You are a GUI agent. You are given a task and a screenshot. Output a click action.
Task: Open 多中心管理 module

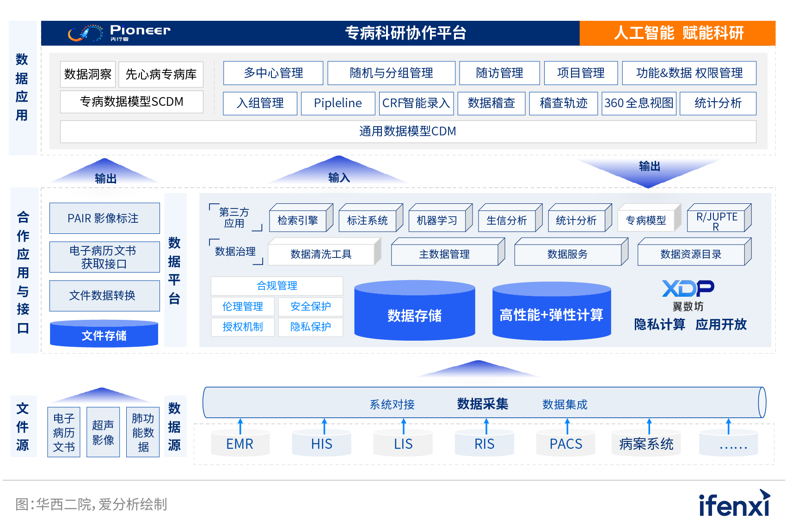click(x=273, y=73)
